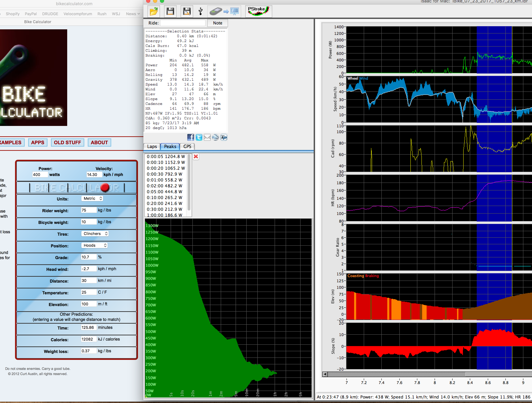The height and width of the screenshot is (403, 532).
Task: Click the globe upload icon
Action: coord(216,137)
